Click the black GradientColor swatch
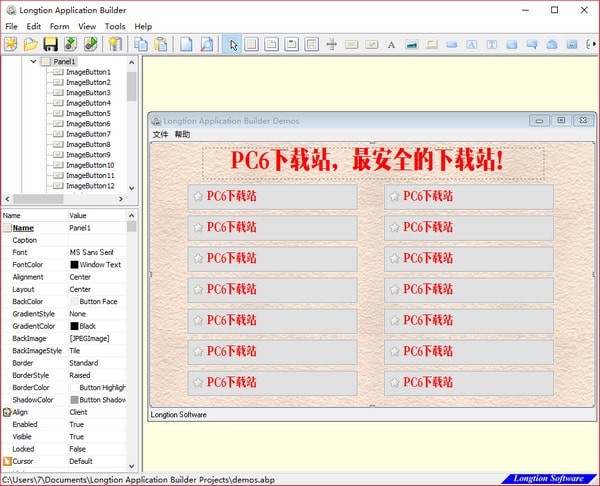The image size is (600, 486). [x=74, y=326]
